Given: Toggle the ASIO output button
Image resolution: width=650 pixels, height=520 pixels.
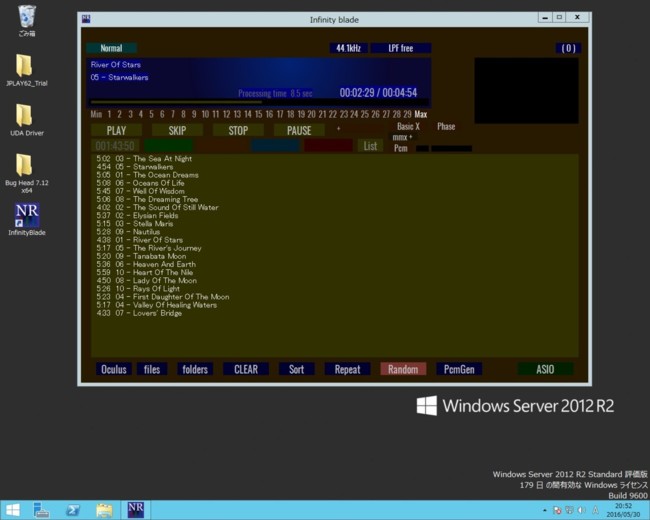Looking at the screenshot, I should [545, 369].
